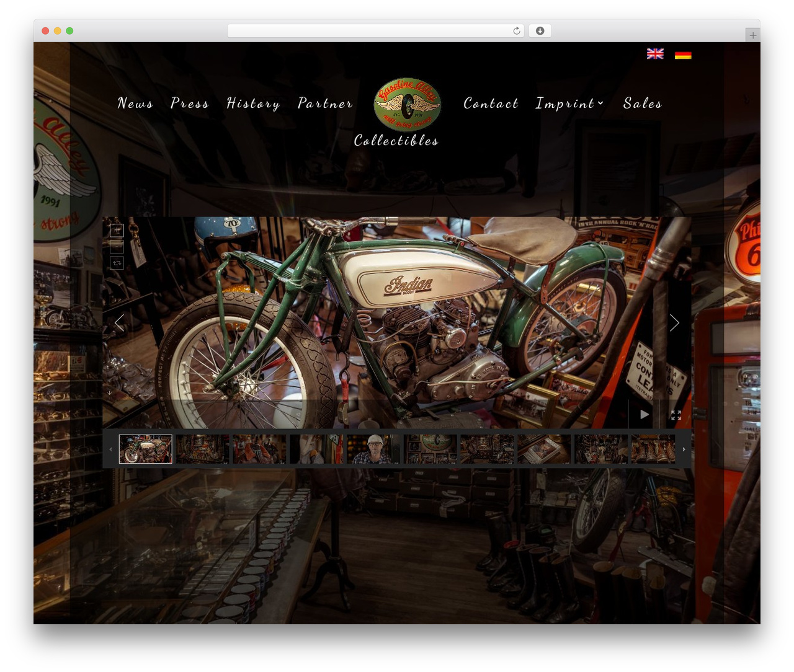Select the seventh gallery thumbnail
The height and width of the screenshot is (672, 794).
pyautogui.click(x=487, y=449)
